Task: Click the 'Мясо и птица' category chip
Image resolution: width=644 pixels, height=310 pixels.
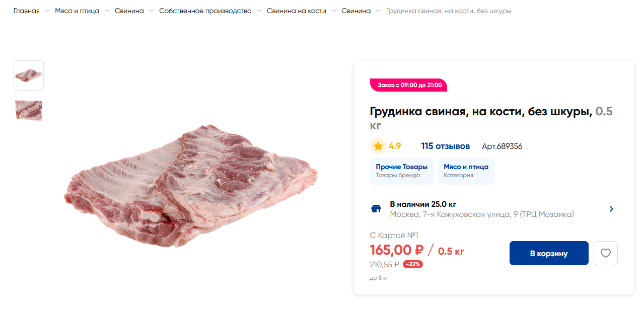Action: (466, 171)
